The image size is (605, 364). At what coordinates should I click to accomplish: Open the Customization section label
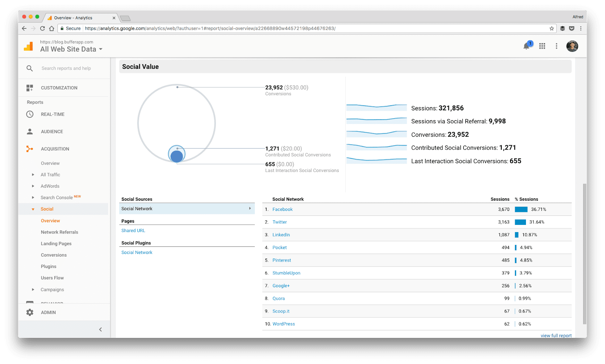pyautogui.click(x=59, y=88)
